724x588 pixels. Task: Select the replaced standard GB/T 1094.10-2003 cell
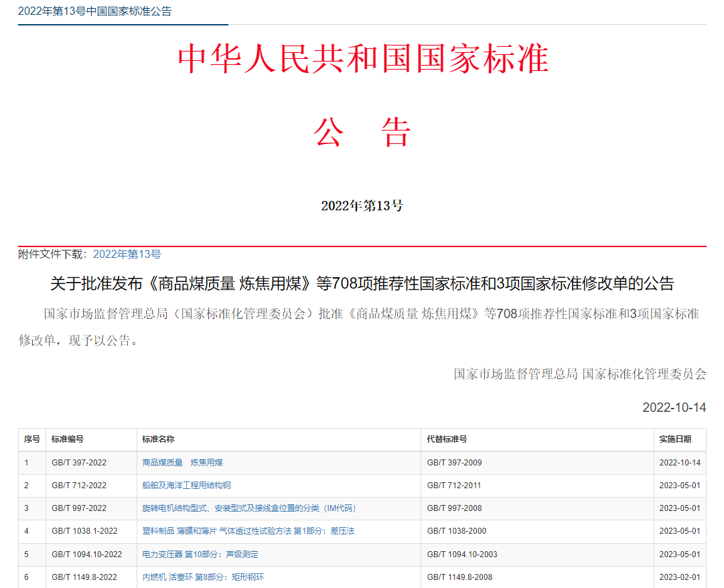pos(537,555)
